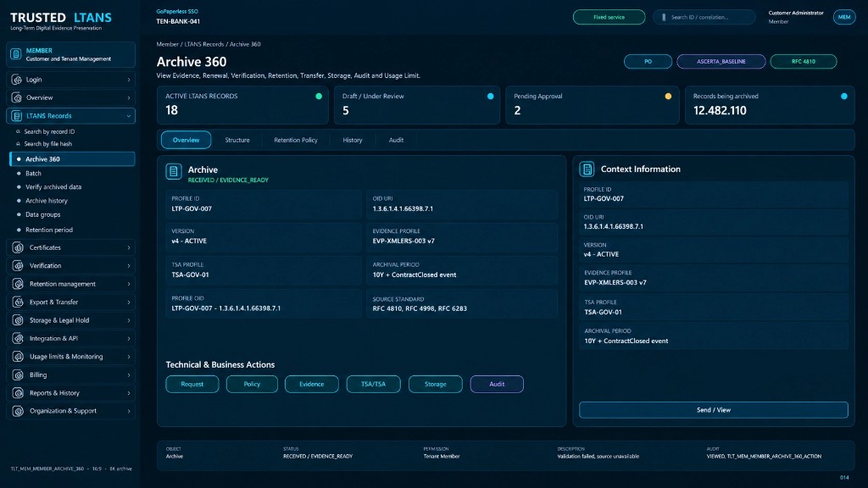Click the Retention management icon
Viewport: 868px width, 488px height.
coord(19,285)
